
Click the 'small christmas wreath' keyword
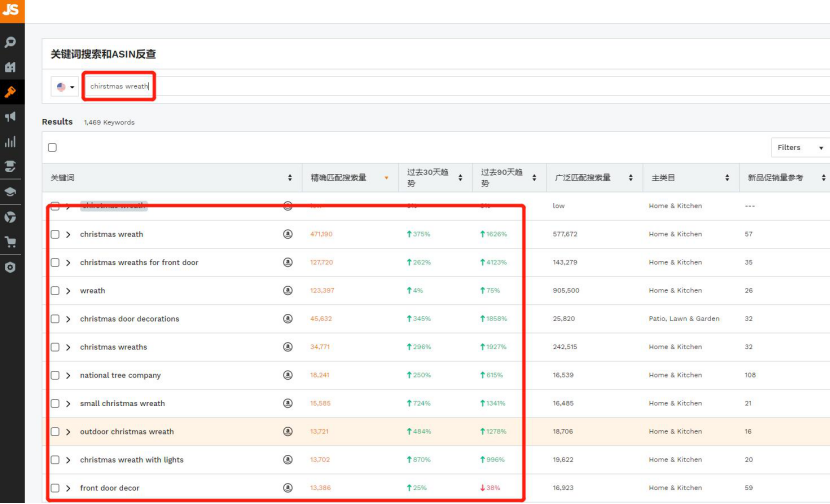(x=121, y=404)
